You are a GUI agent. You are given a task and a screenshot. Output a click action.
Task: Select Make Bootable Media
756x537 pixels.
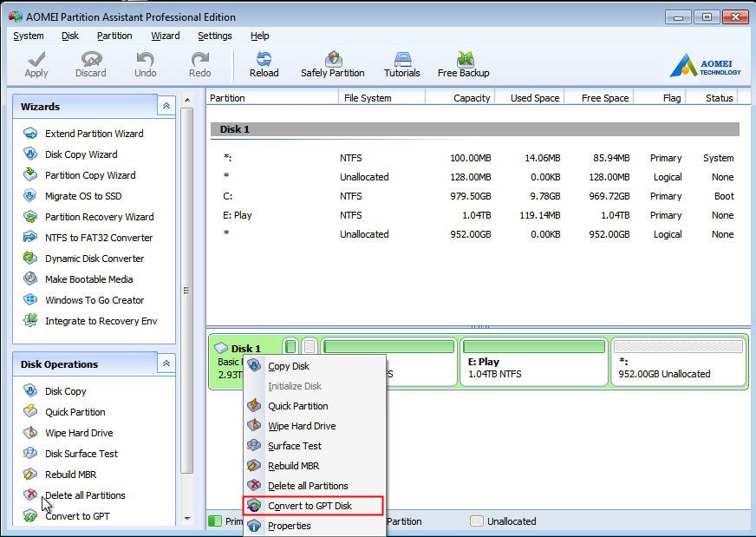78,278
